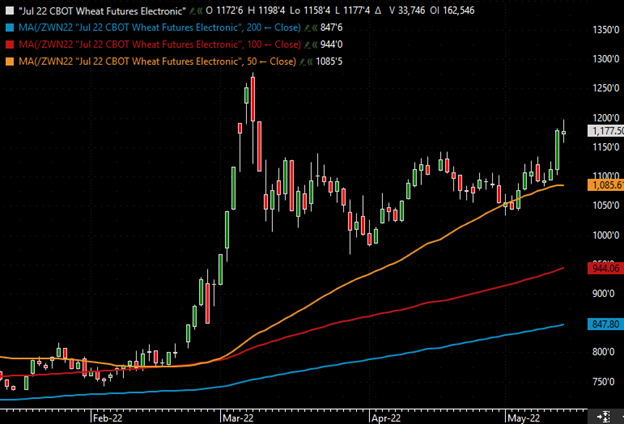Click the May-22 date label
This screenshot has height=424, width=624.
click(524, 418)
